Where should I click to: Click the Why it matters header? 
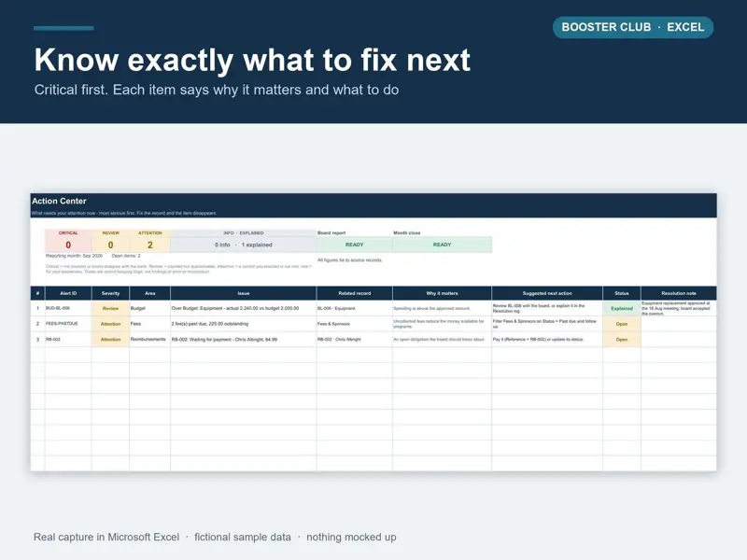pyautogui.click(x=442, y=293)
